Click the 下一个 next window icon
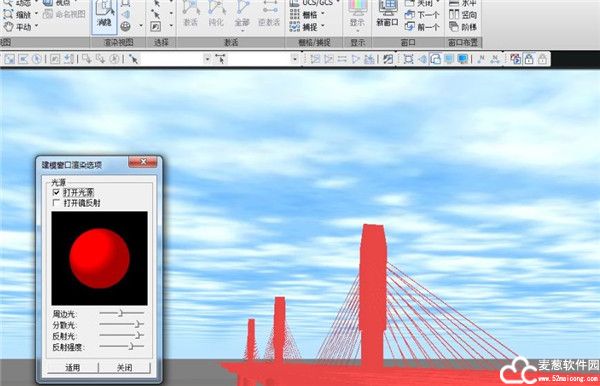Image resolution: width=600 pixels, height=386 pixels. click(410, 15)
